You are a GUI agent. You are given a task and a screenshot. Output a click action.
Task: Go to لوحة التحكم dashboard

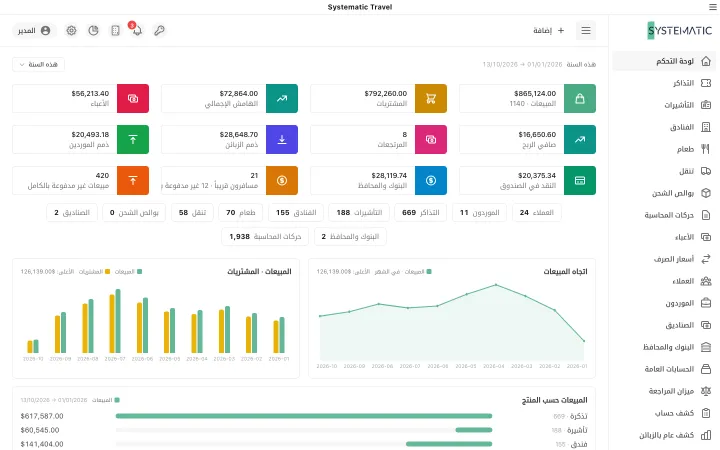pos(664,61)
